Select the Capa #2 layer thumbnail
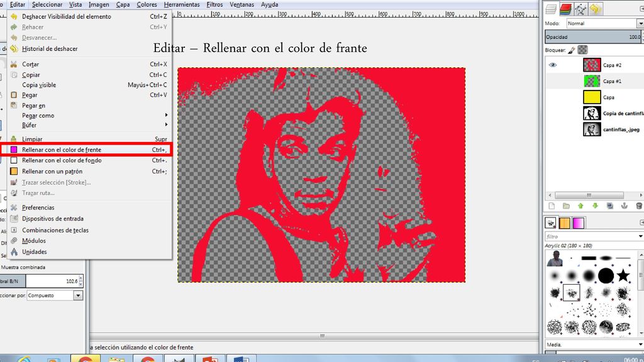The image size is (644, 362). (592, 65)
